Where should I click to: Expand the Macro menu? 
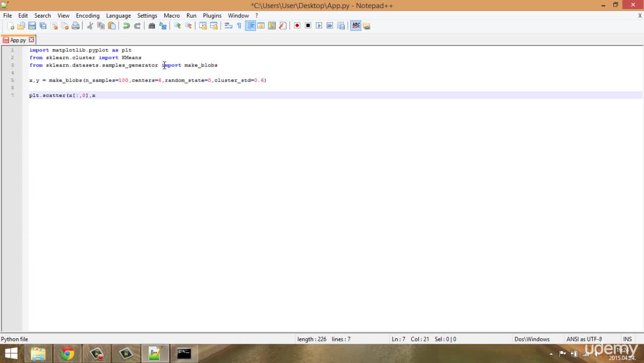[172, 16]
